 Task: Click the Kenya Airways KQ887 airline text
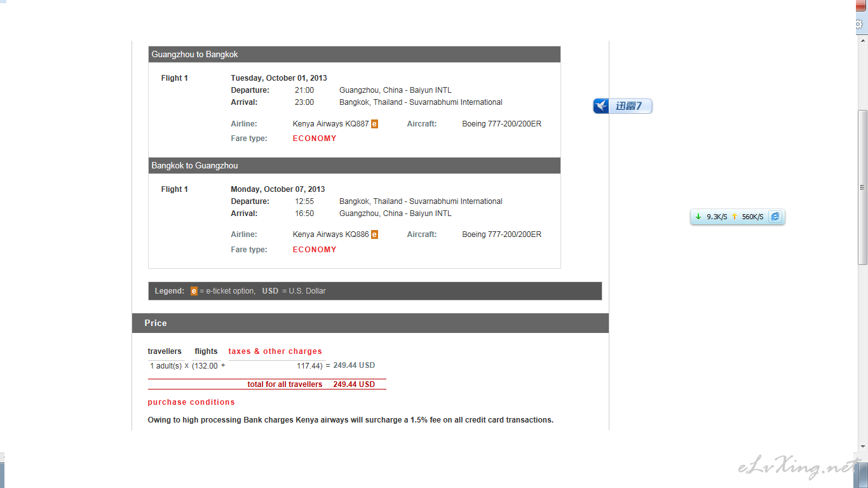(x=330, y=124)
